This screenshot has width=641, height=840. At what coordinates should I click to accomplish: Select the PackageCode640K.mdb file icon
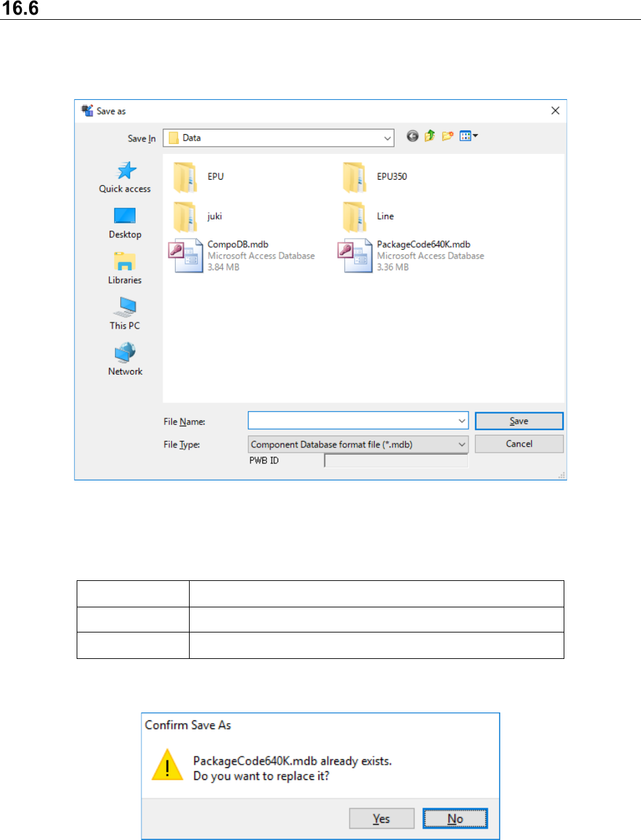[355, 256]
